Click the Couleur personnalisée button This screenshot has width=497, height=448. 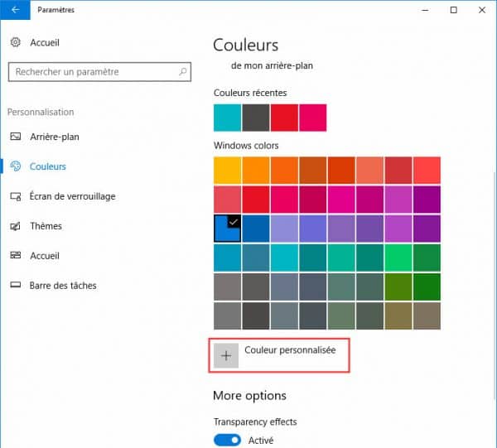pyautogui.click(x=289, y=351)
